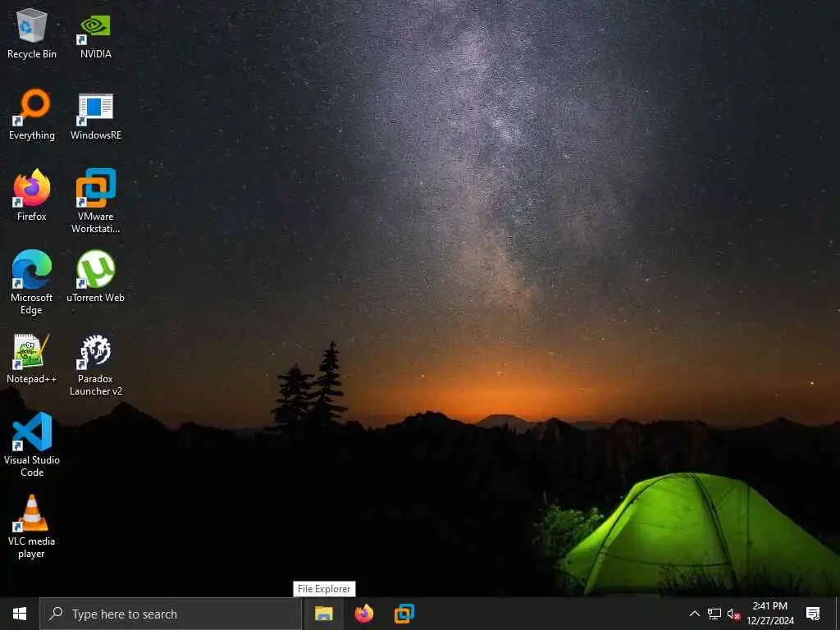The height and width of the screenshot is (630, 840).
Task: Select the Everything search shortcut
Action: [x=32, y=115]
